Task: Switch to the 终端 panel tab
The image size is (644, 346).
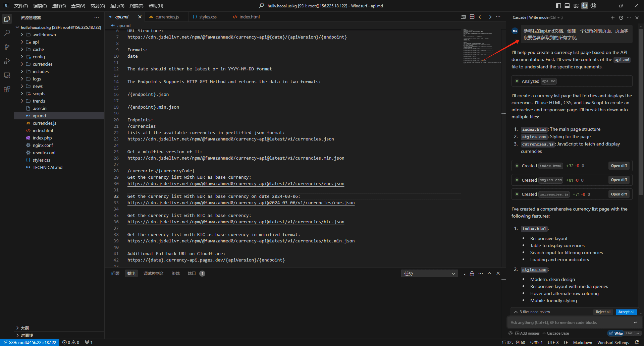Action: 176,274
